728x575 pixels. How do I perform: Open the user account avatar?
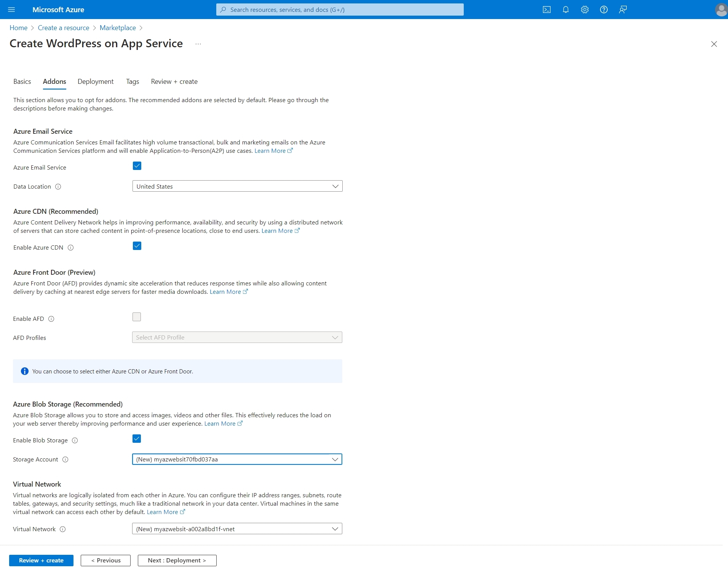(721, 10)
